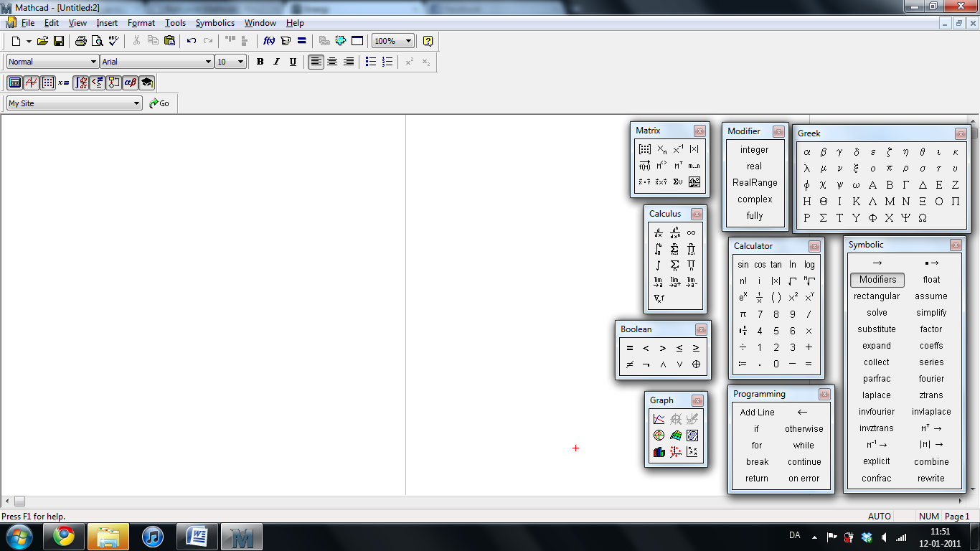Paste from clipboard using the toolbar icon
This screenshot has height=551, width=980.
(170, 41)
